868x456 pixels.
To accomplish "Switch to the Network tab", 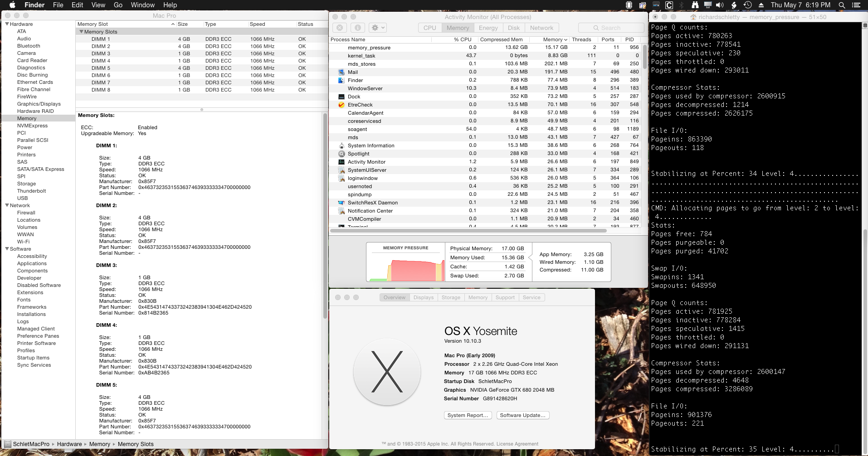I will pyautogui.click(x=541, y=28).
